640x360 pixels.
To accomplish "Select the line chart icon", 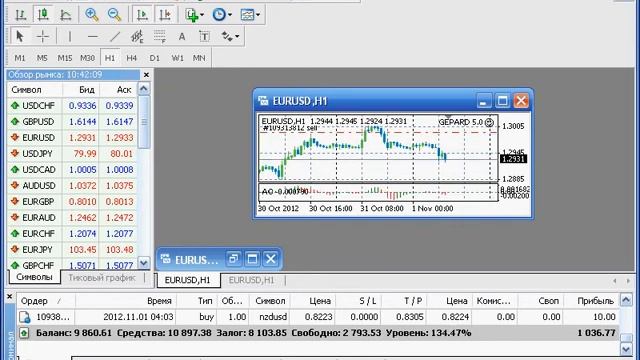I will point(65,15).
